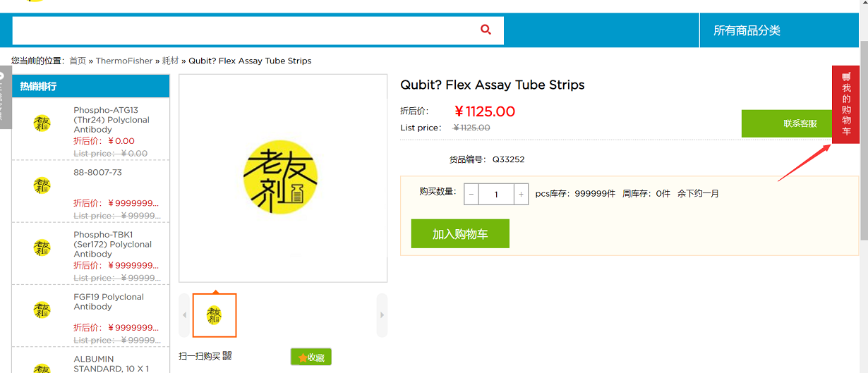Open the 所有商品分类 category menu
This screenshot has width=868, height=373.
point(747,30)
